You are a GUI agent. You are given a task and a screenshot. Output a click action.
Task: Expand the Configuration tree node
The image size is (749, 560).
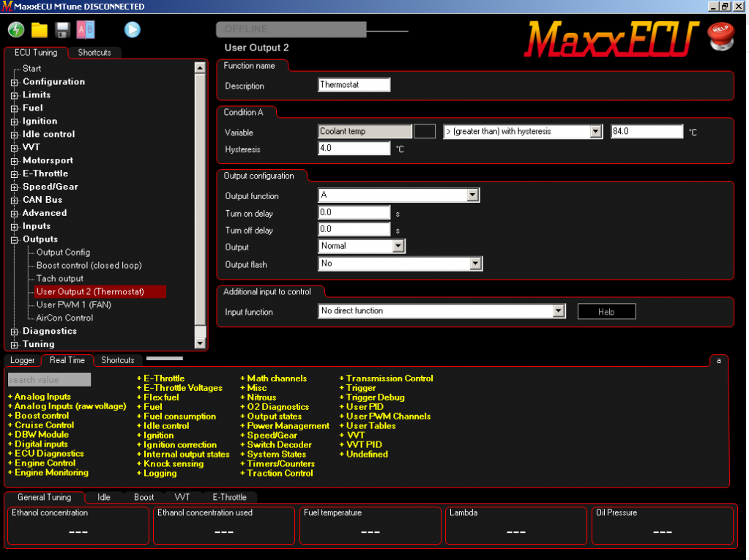[x=15, y=82]
